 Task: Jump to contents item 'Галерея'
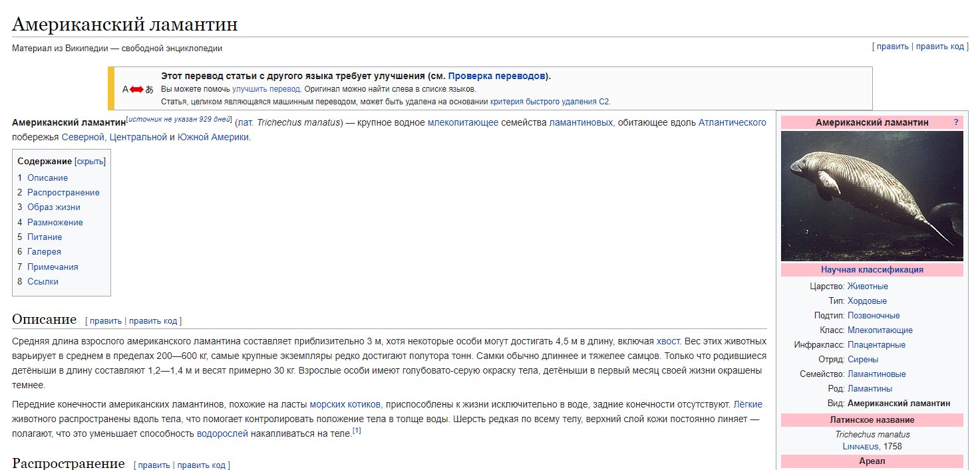(x=44, y=252)
